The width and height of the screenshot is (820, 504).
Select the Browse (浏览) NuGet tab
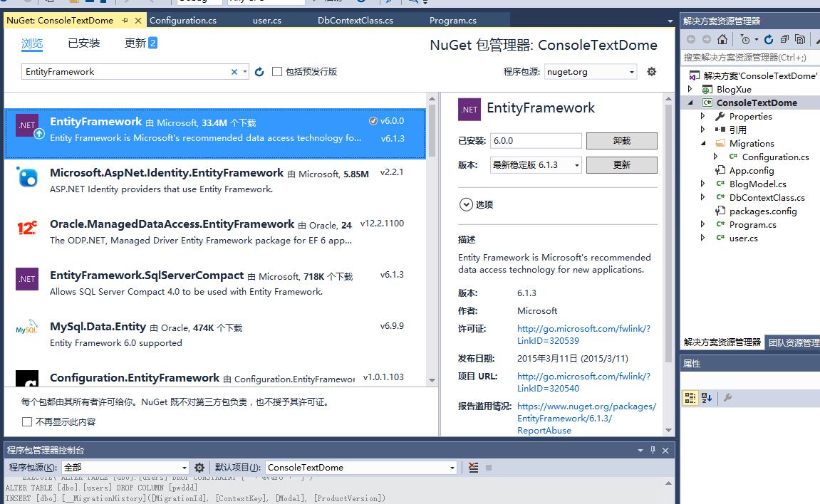coord(32,43)
